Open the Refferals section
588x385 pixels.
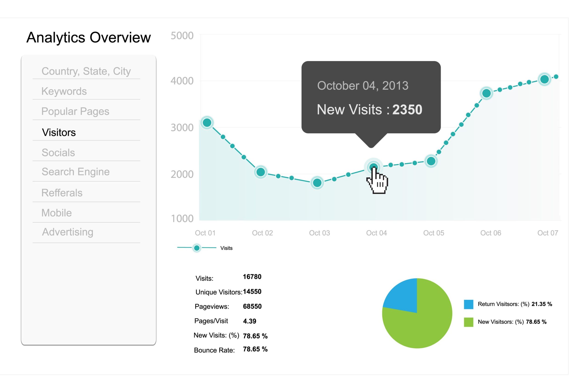(x=62, y=192)
